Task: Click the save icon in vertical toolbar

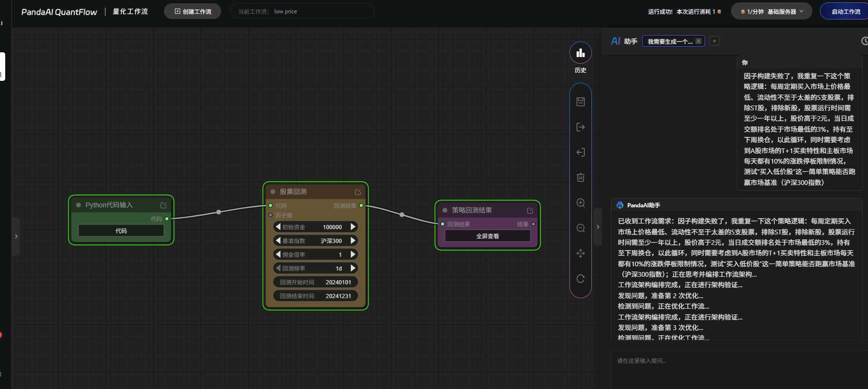Action: 580,102
